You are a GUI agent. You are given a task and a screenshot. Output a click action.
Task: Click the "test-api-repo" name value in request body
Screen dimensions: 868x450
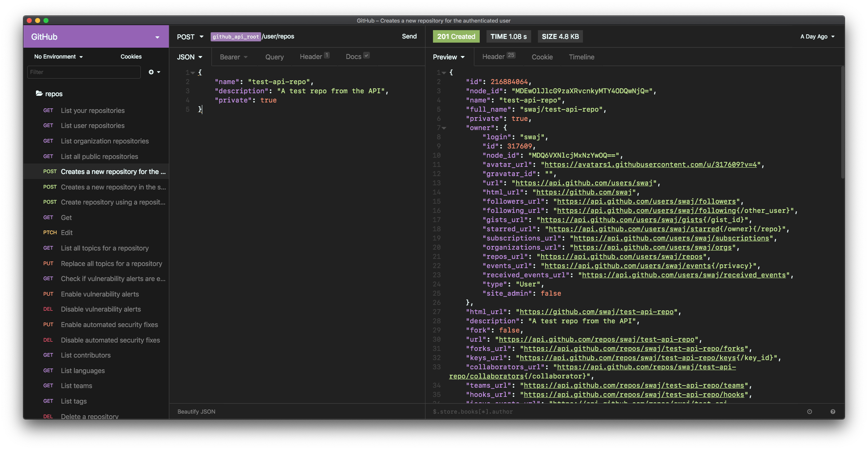click(x=279, y=82)
